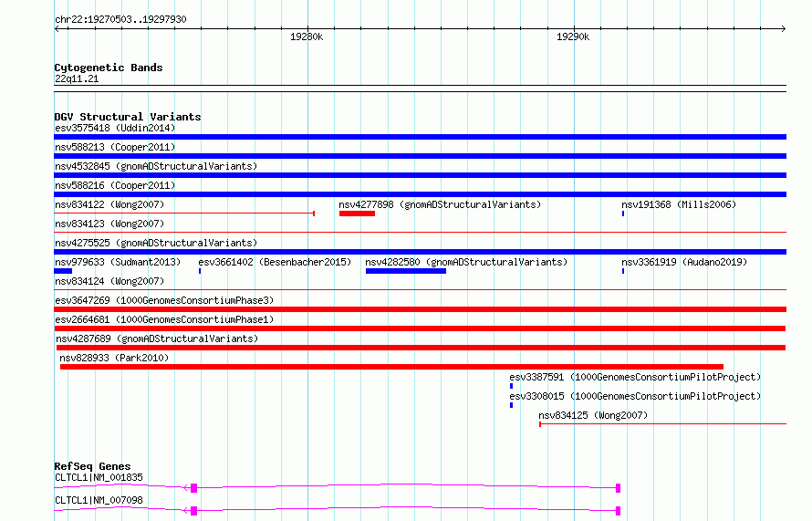Click the thin red line of nsv834125

(x=663, y=424)
